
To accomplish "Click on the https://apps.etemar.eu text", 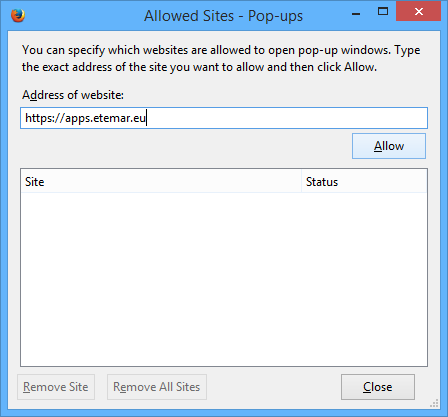I will pos(85,118).
